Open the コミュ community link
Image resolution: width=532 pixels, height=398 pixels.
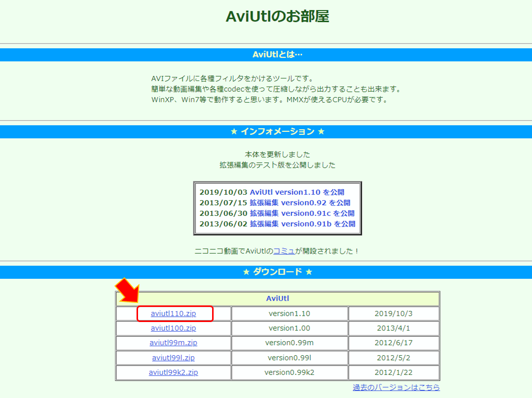285,250
